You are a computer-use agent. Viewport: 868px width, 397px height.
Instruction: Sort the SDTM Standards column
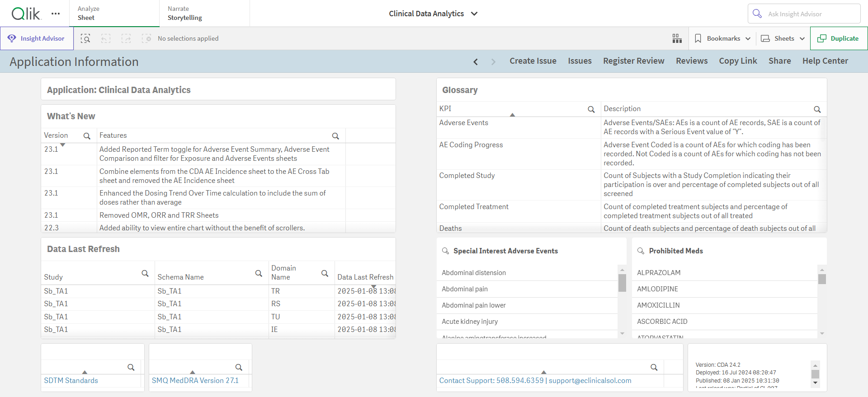pos(85,372)
